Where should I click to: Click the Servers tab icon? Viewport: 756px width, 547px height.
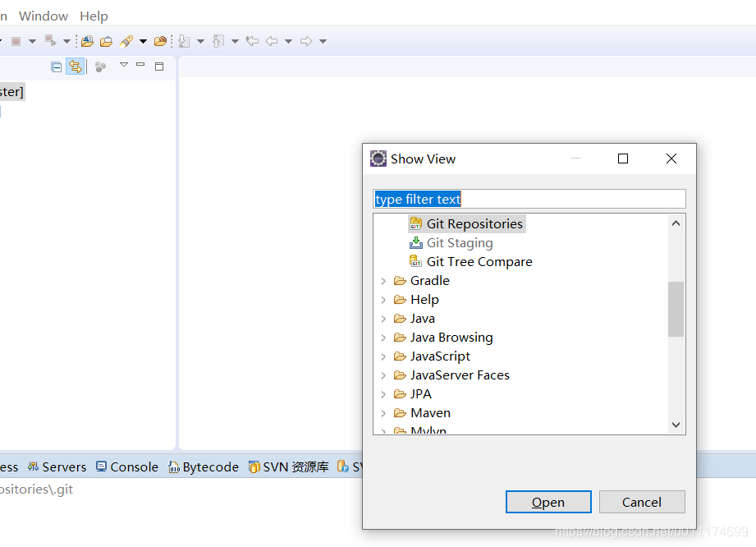click(x=33, y=467)
